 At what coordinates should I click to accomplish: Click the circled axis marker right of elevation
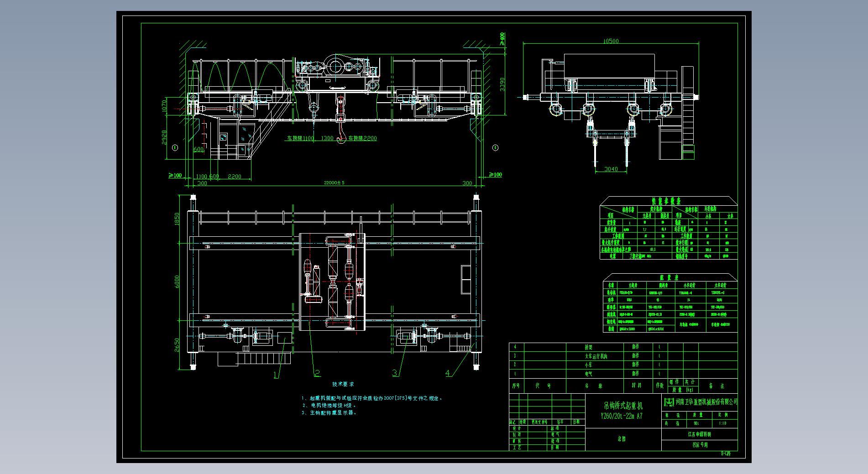tap(496, 148)
